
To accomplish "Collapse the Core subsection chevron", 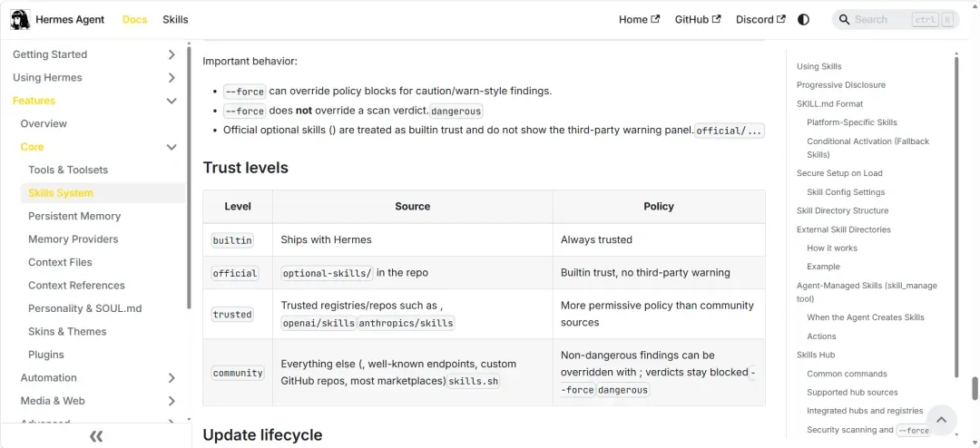I will [171, 147].
